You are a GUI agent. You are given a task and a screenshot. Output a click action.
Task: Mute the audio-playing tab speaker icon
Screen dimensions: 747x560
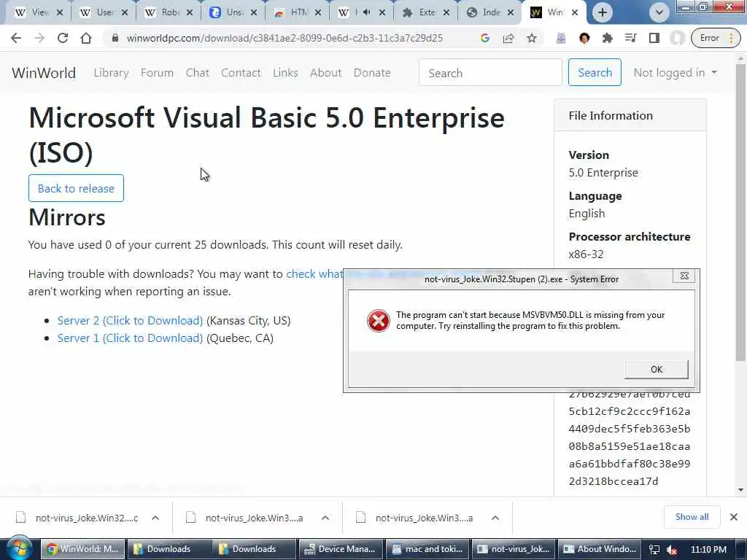[x=366, y=12]
